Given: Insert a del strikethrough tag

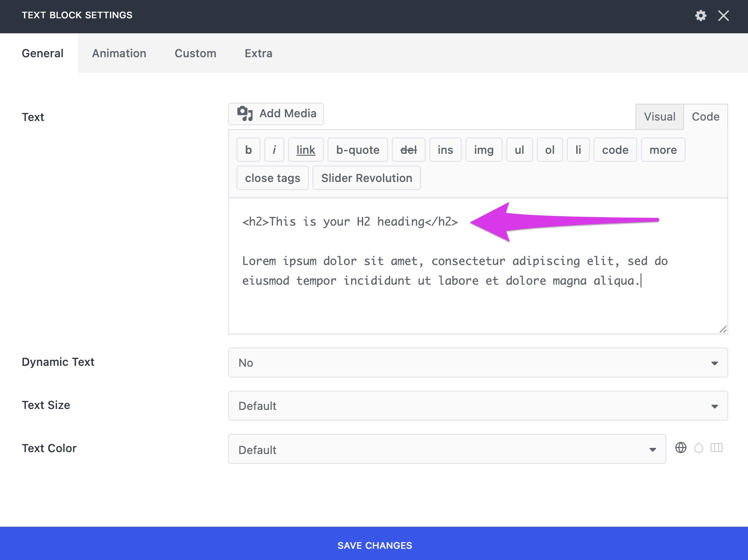Looking at the screenshot, I should [408, 150].
